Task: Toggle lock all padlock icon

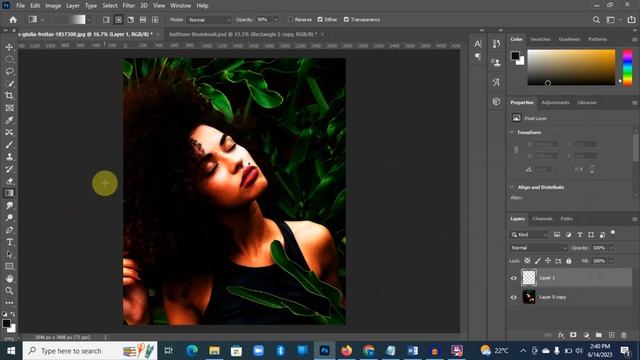Action: [569, 260]
